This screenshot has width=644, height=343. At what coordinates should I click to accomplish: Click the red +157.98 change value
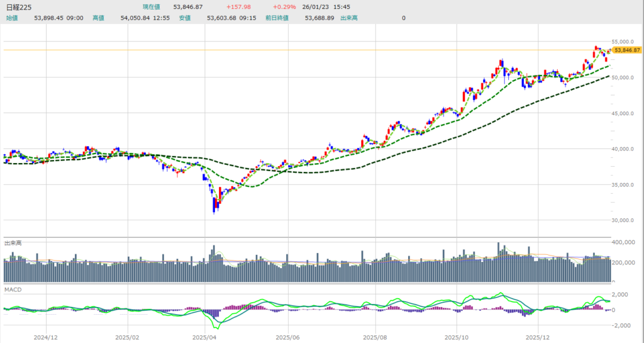coord(239,7)
